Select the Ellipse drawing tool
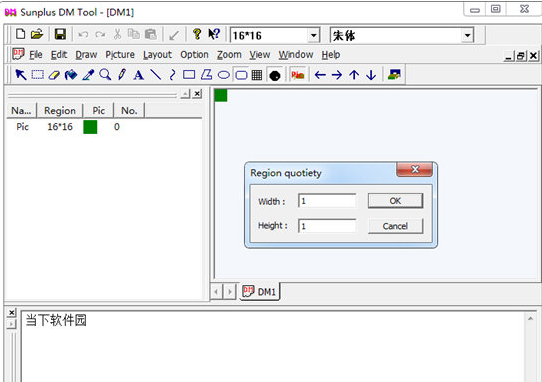The image size is (542, 382). click(x=224, y=75)
